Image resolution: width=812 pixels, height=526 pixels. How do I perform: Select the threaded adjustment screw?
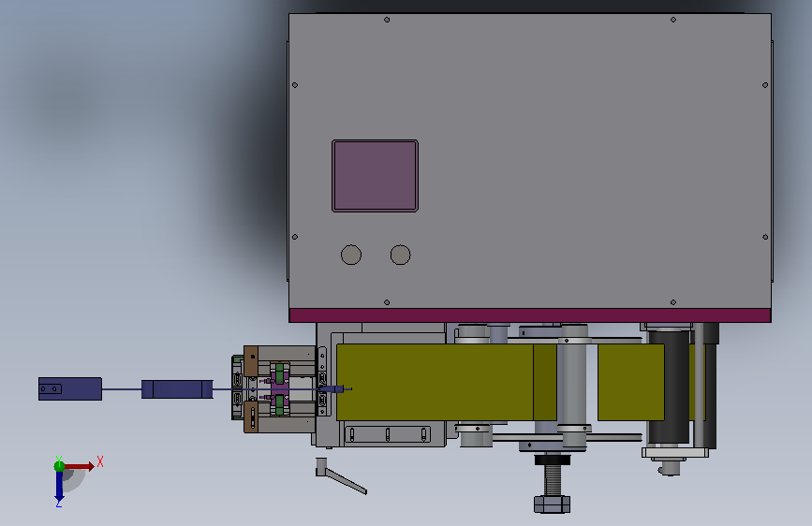point(552,479)
